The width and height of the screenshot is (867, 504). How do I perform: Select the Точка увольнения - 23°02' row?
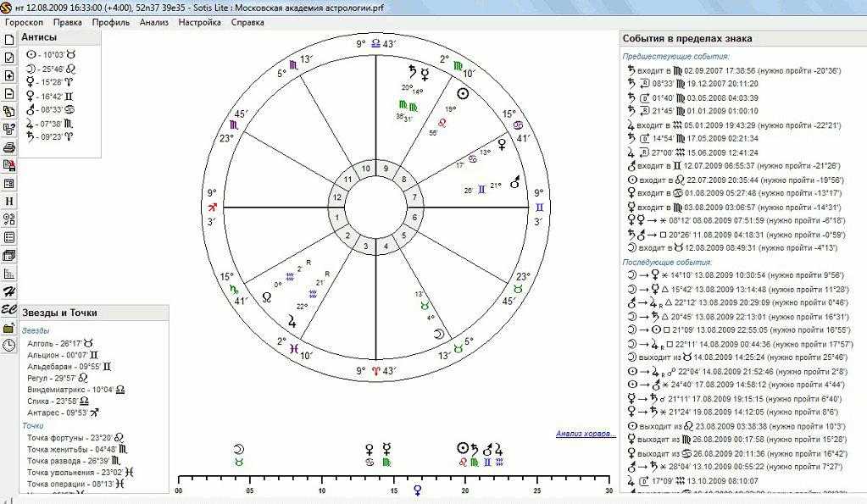81,473
